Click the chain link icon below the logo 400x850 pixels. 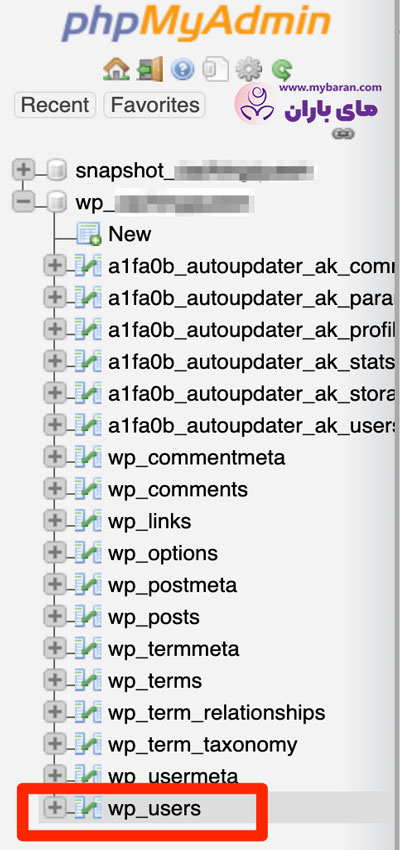pyautogui.click(x=343, y=133)
